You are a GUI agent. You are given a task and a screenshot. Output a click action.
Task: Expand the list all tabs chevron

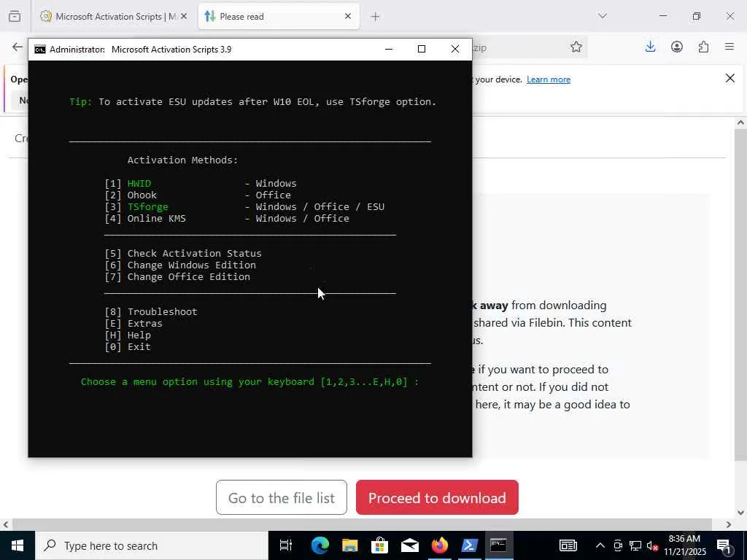602,16
